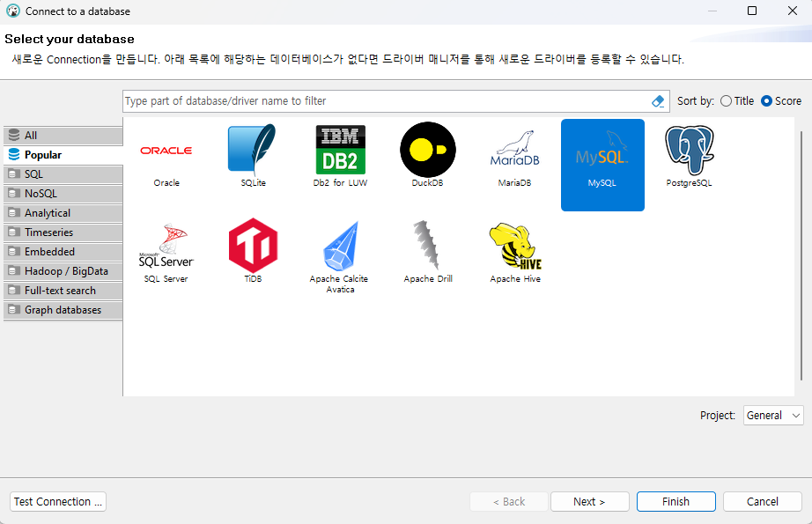Open Hadoop / BigData category
This screenshot has width=812, height=524.
point(63,271)
